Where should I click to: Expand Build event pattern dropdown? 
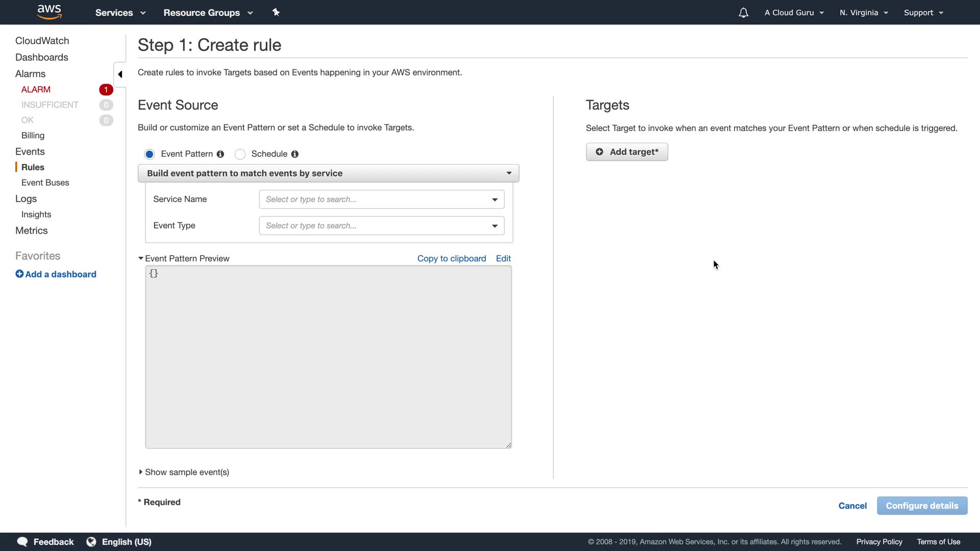328,173
